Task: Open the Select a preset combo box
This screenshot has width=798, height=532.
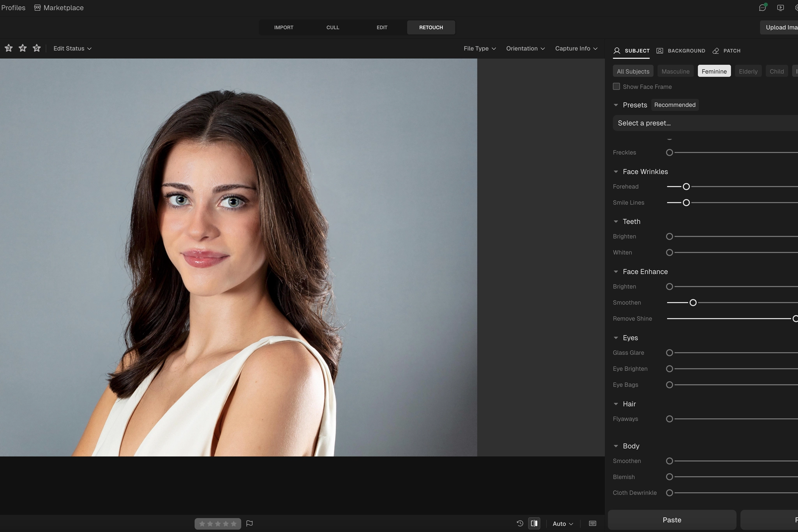Action: point(705,123)
